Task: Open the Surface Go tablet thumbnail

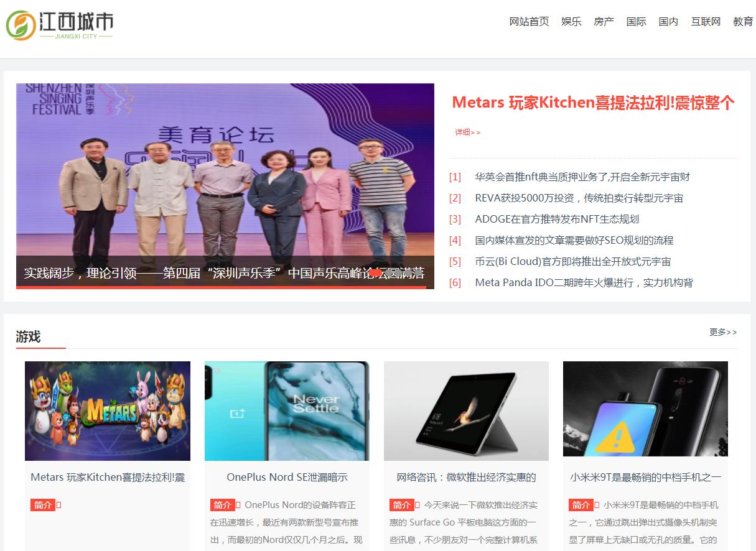Action: tap(466, 411)
